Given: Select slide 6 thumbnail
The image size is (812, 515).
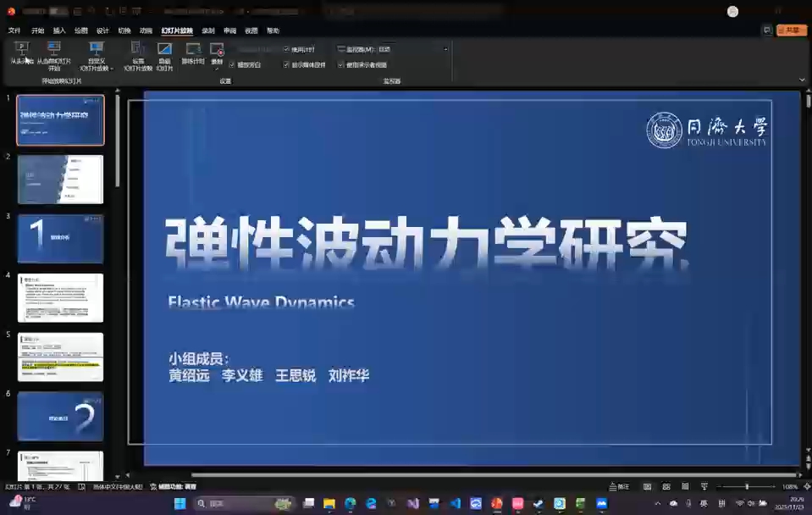Looking at the screenshot, I should click(61, 417).
